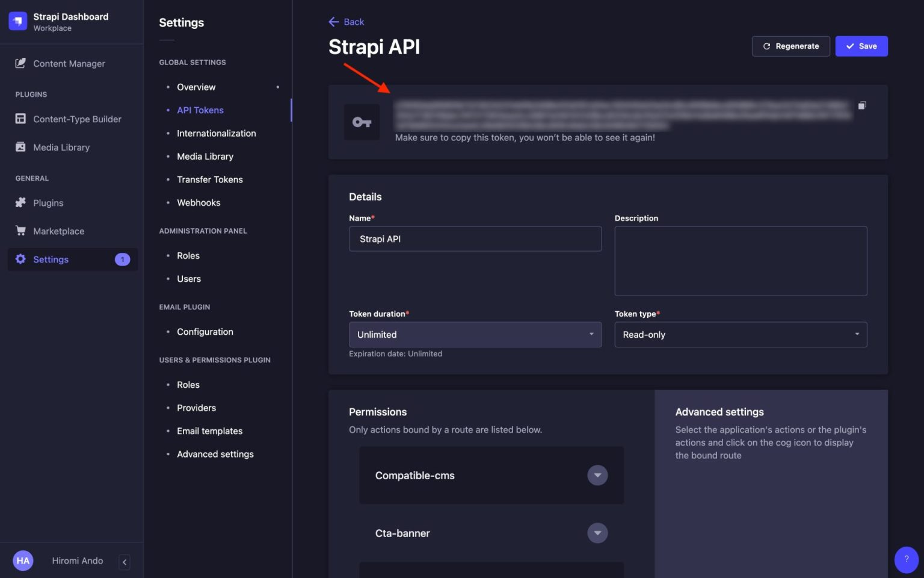Open API Tokens in Global Settings
Screen dimensions: 924x578
[200, 110]
